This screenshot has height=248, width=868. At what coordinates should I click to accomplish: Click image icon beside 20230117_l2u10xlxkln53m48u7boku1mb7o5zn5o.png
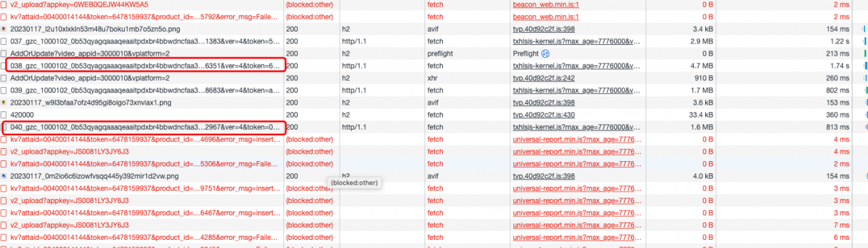point(5,29)
